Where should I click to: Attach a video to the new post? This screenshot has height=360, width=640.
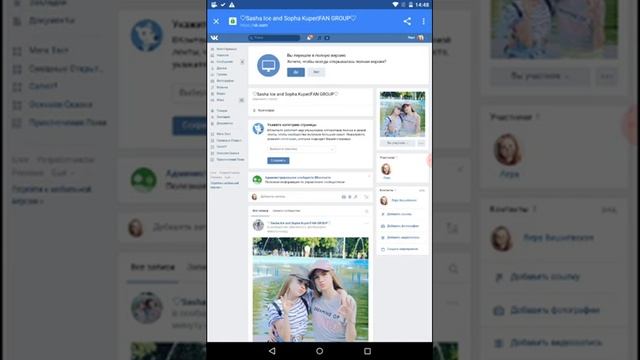click(x=350, y=197)
